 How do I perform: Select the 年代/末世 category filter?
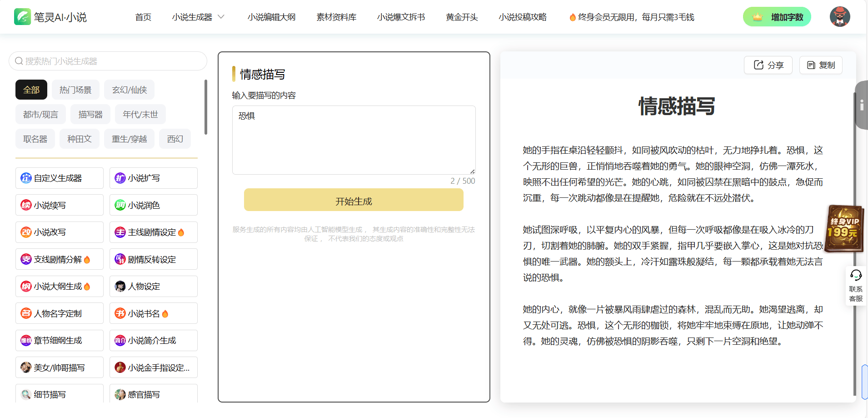140,114
